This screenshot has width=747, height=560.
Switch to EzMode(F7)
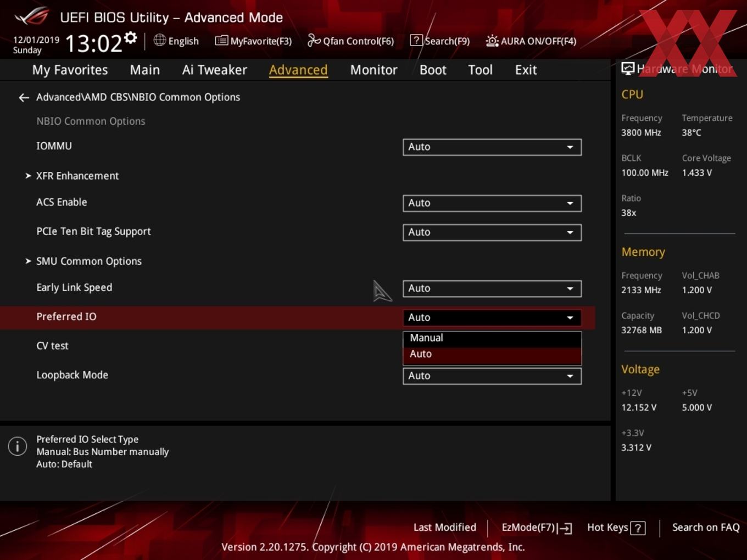(x=537, y=528)
